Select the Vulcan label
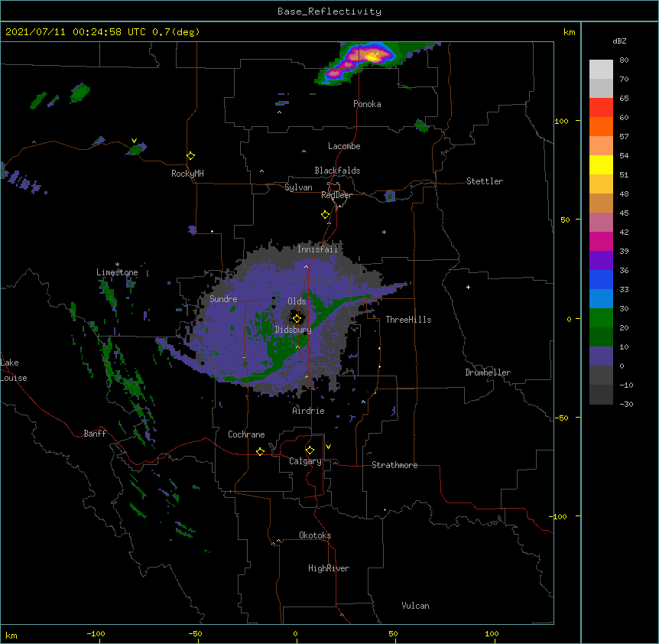The image size is (659, 644). coord(415,606)
